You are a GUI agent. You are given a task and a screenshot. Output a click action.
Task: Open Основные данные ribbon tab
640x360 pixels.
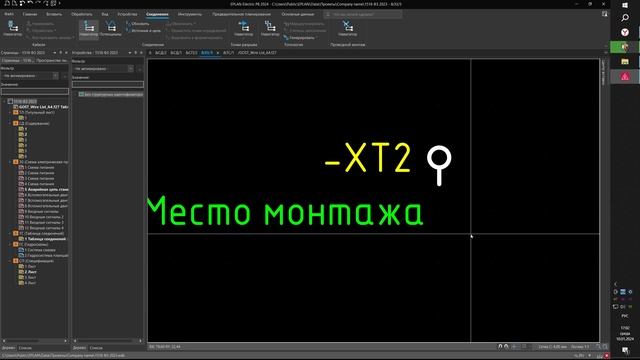point(298,14)
